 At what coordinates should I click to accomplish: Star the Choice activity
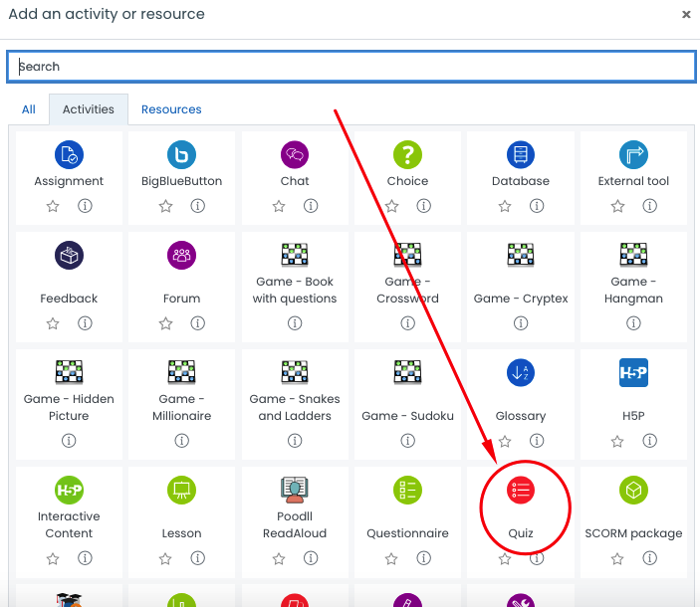[x=391, y=206]
